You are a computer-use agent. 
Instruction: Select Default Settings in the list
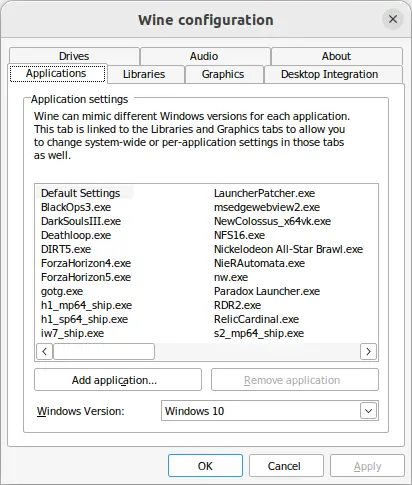point(81,193)
